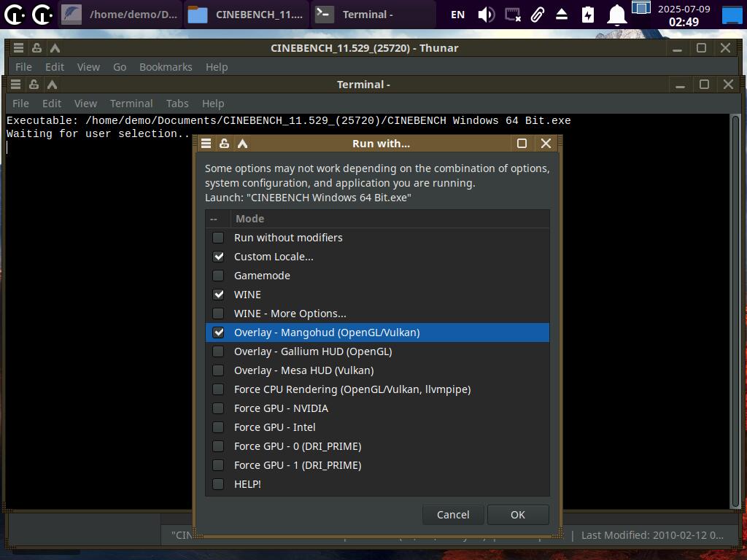Switch to Terminal taskbar entry

373,15
